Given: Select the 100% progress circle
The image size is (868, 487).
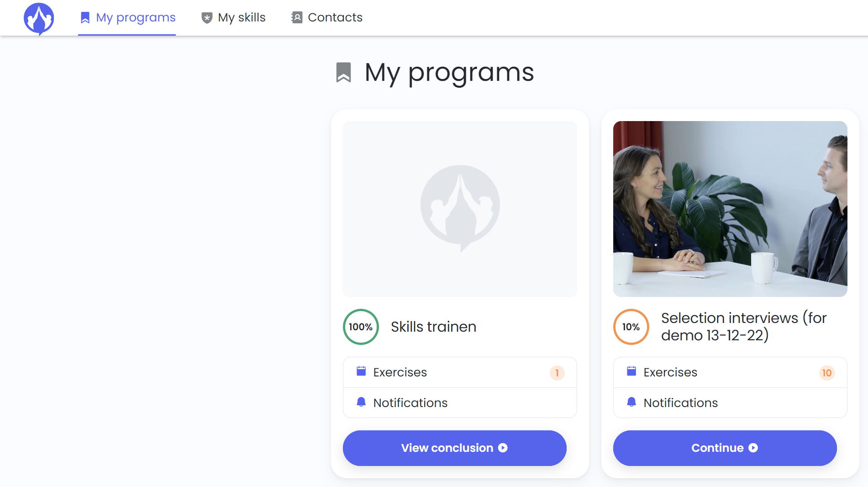Looking at the screenshot, I should tap(361, 327).
